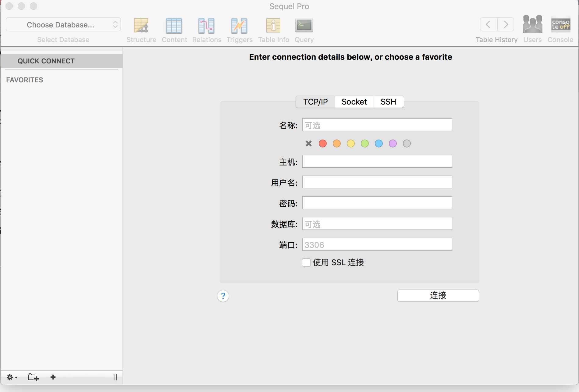Go forward in Table History
579x392 pixels.
pyautogui.click(x=506, y=24)
